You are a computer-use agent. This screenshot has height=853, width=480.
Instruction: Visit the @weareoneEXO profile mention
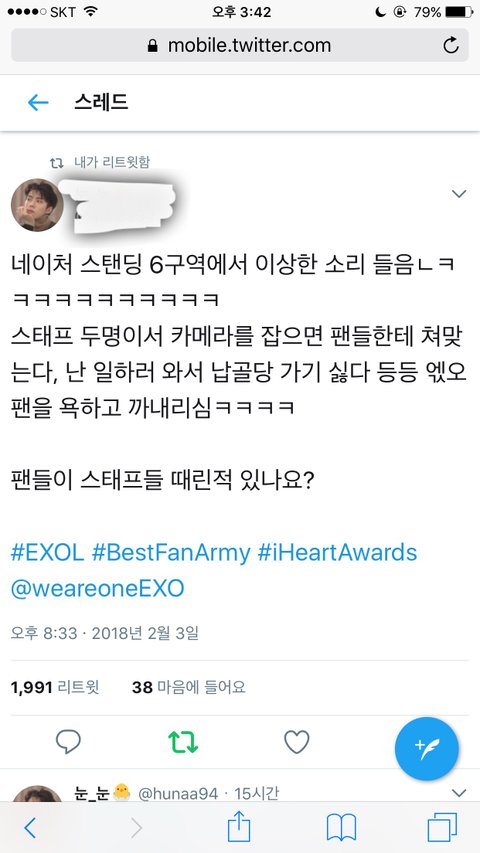click(97, 589)
